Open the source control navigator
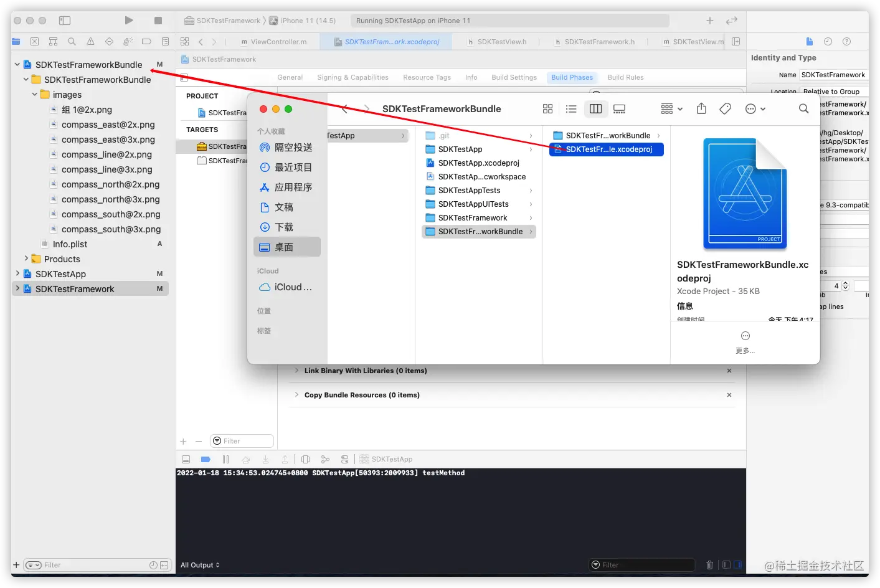 point(35,42)
